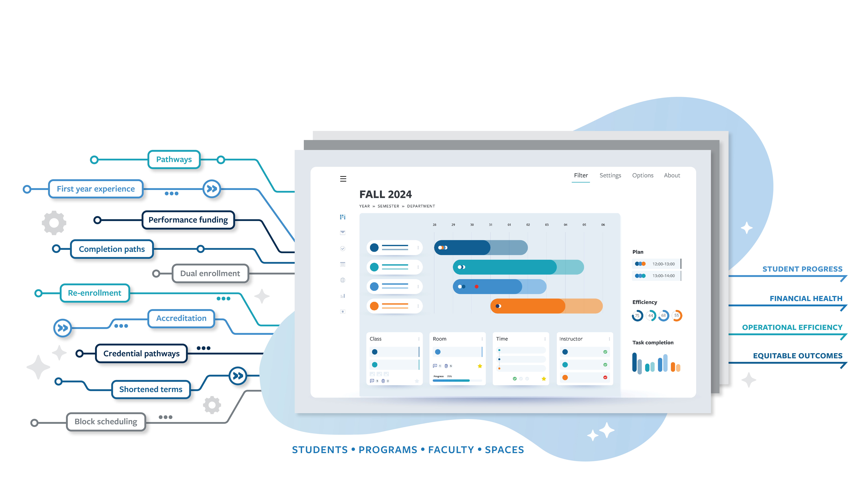
Task: Click the red alert marker on third Gantt bar
Action: [x=477, y=286]
